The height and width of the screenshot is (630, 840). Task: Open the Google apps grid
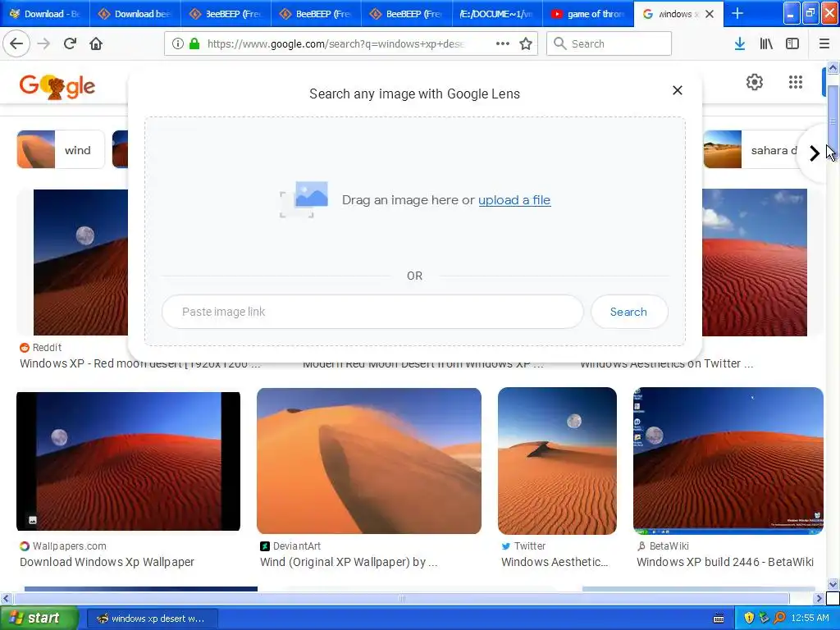click(796, 82)
